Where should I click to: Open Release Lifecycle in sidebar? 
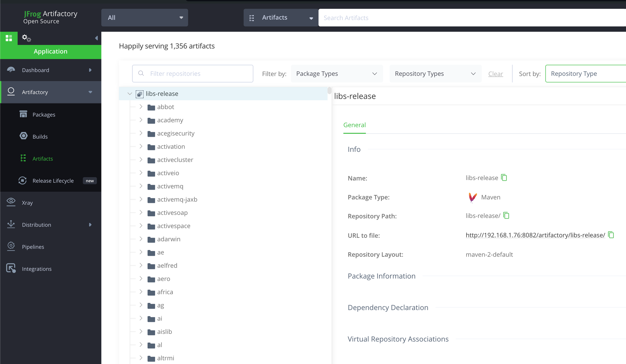click(53, 181)
